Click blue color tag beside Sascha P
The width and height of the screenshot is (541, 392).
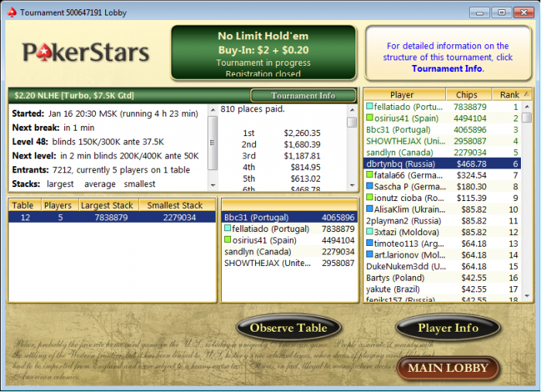370,186
